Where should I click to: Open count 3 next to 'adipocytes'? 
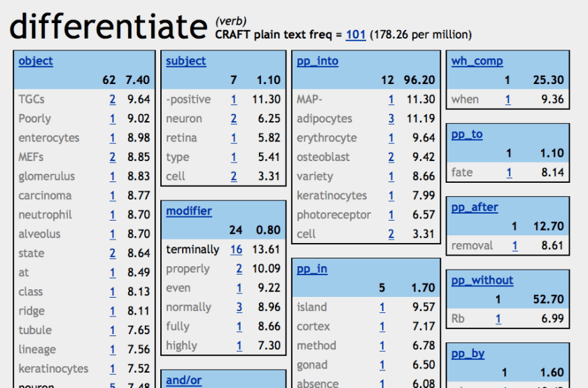(391, 118)
